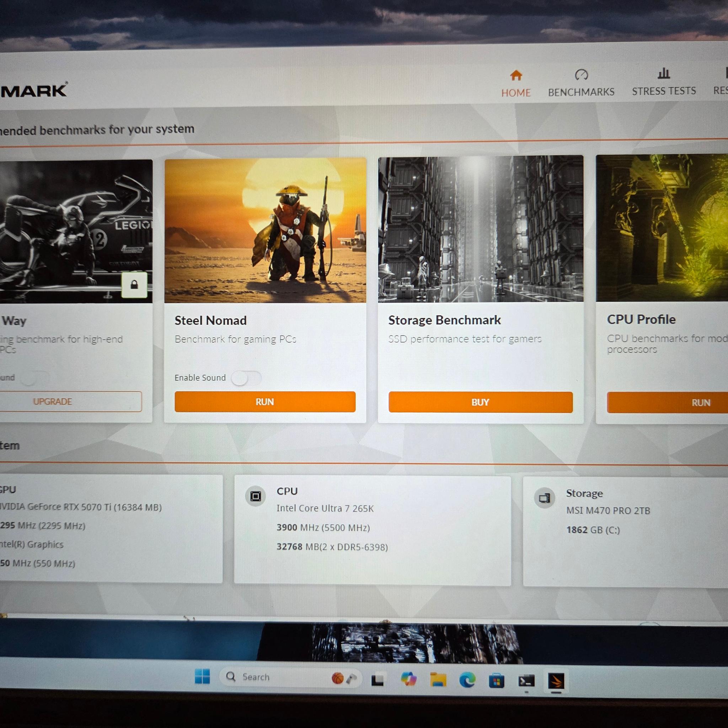Open File Explorer from the taskbar
Screen dimensions: 728x728
click(x=438, y=679)
